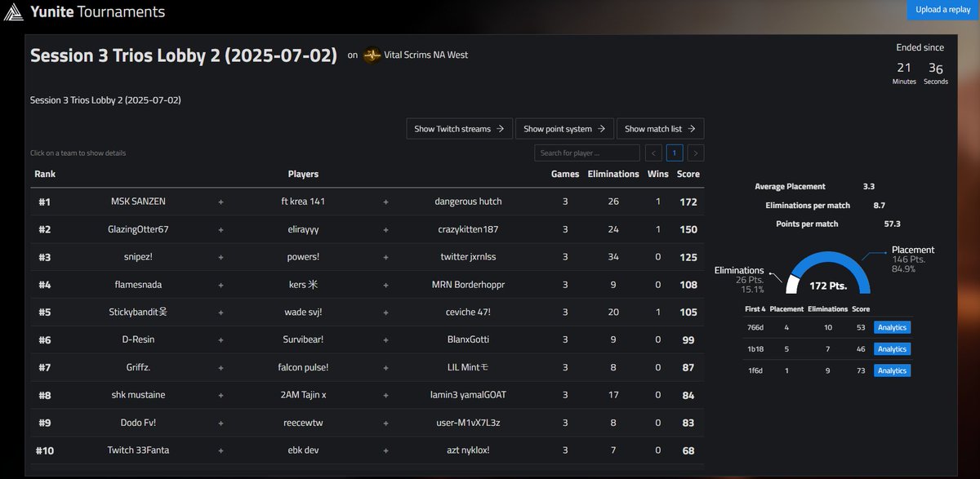Click the Eliminations per match 8.7 value
This screenshot has width=980, height=479.
(879, 205)
